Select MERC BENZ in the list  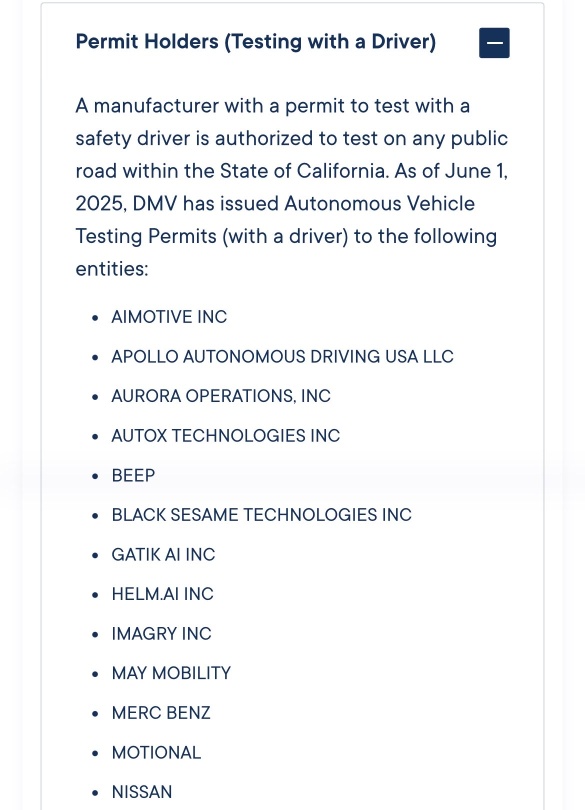click(x=161, y=713)
